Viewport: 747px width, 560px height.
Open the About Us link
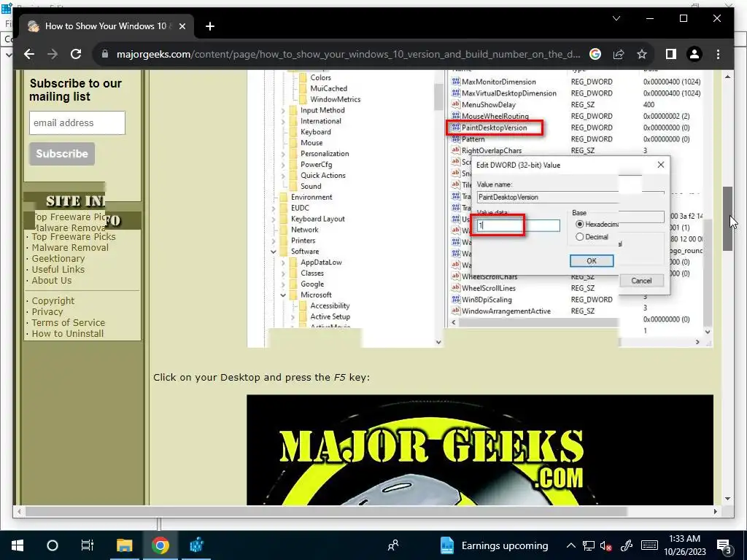click(x=52, y=281)
